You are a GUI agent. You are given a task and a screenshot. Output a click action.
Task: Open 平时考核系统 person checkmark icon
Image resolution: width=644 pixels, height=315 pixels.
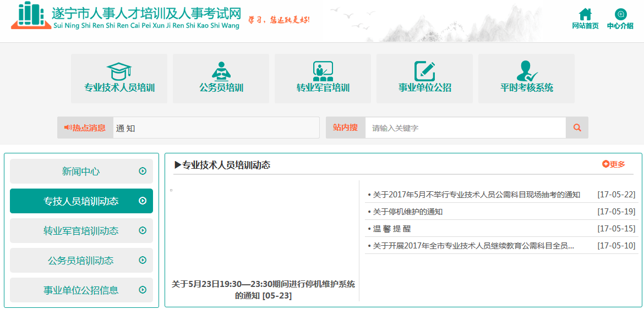tap(526, 71)
